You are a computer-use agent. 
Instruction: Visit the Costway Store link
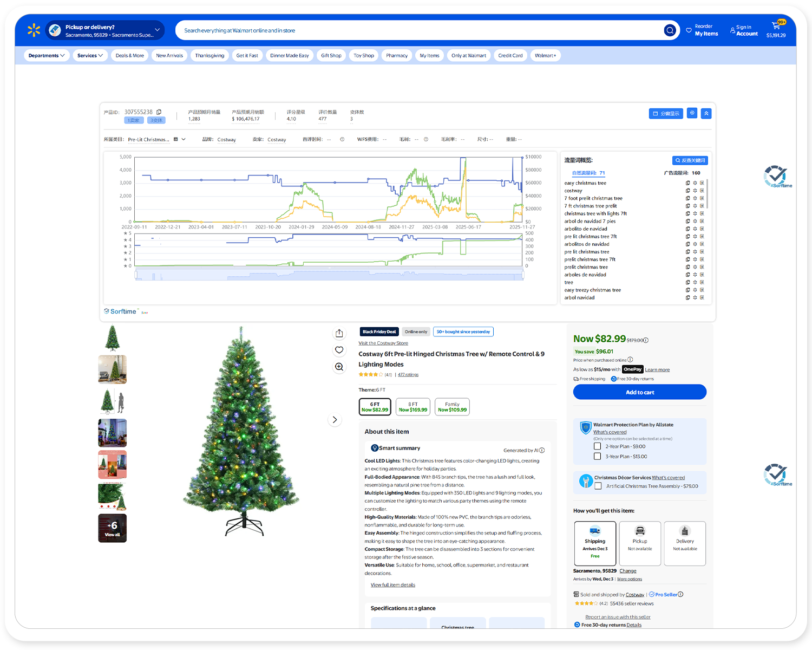383,343
